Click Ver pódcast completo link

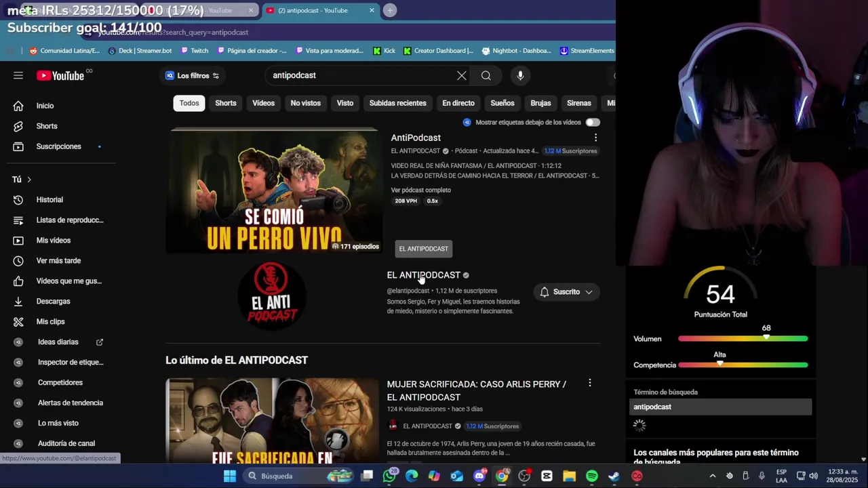[x=420, y=190]
